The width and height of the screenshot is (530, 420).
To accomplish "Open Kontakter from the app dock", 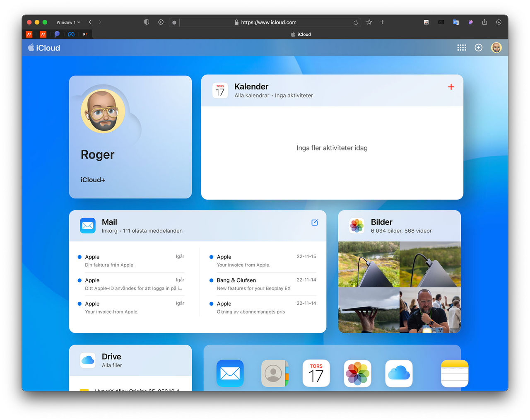I will coord(275,373).
